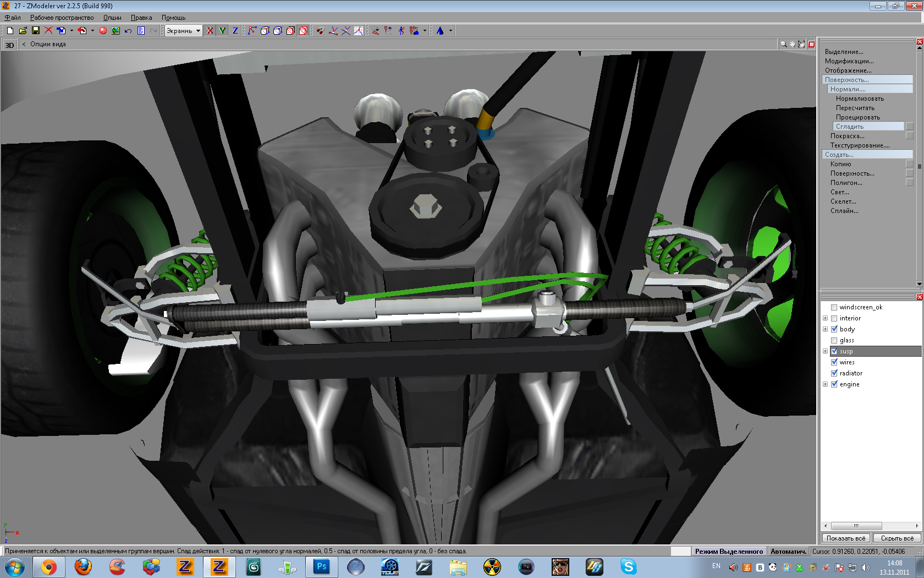Uncheck the engine object visibility checkbox
The height and width of the screenshot is (578, 924).
(834, 384)
